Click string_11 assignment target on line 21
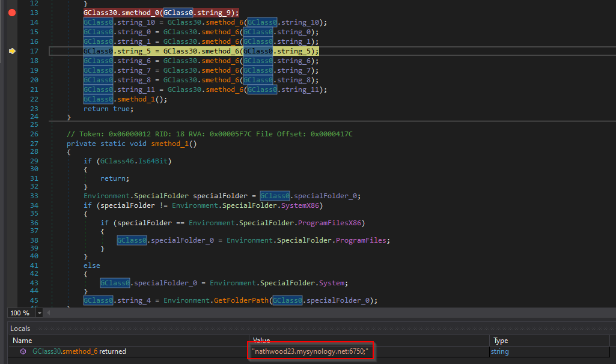616x364 pixels. (x=136, y=89)
